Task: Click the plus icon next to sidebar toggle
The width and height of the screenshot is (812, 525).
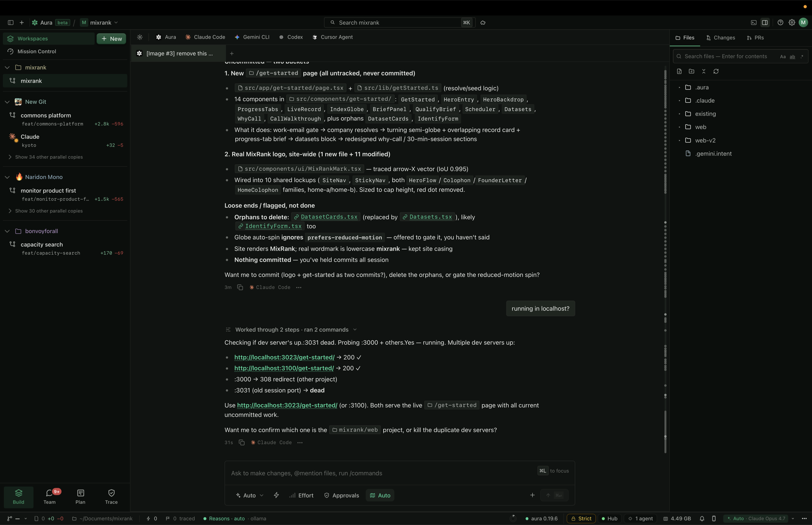Action: tap(22, 23)
